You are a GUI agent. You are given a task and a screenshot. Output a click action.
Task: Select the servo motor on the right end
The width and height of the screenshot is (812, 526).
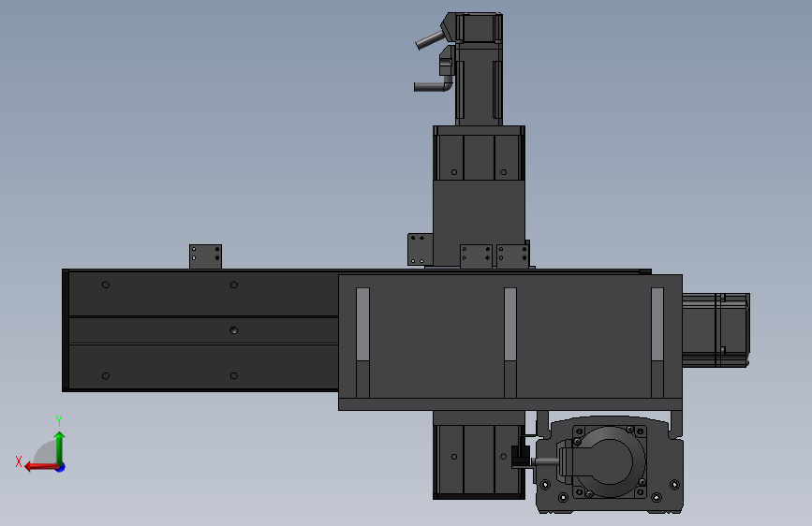point(716,330)
